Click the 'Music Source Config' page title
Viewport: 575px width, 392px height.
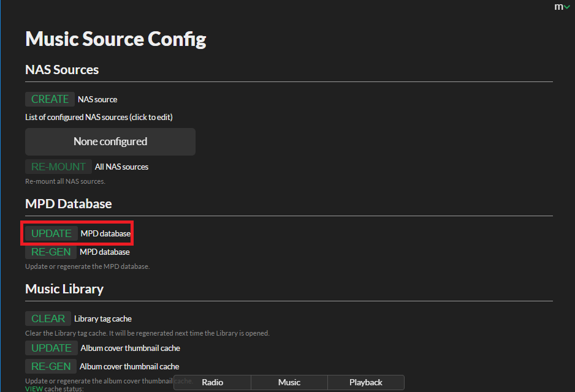[x=116, y=39]
